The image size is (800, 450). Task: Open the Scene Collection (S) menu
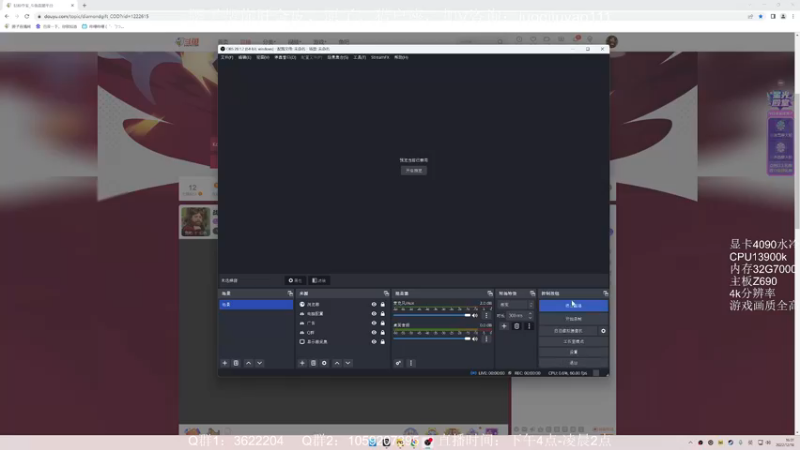click(338, 58)
